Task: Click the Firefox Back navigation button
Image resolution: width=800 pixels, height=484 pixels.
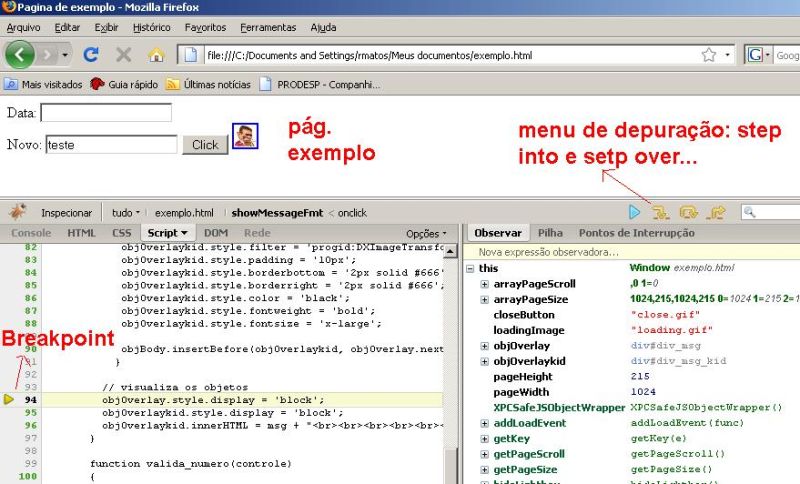Action: 19,55
